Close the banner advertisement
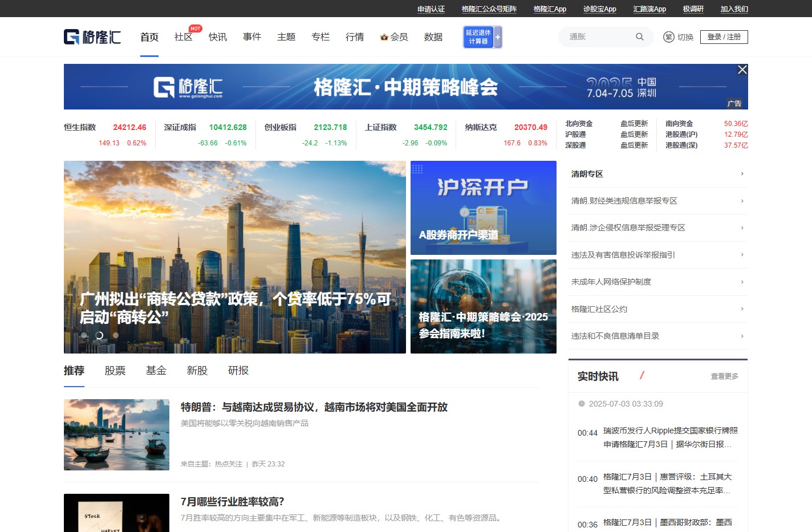812x532 pixels. tap(742, 70)
